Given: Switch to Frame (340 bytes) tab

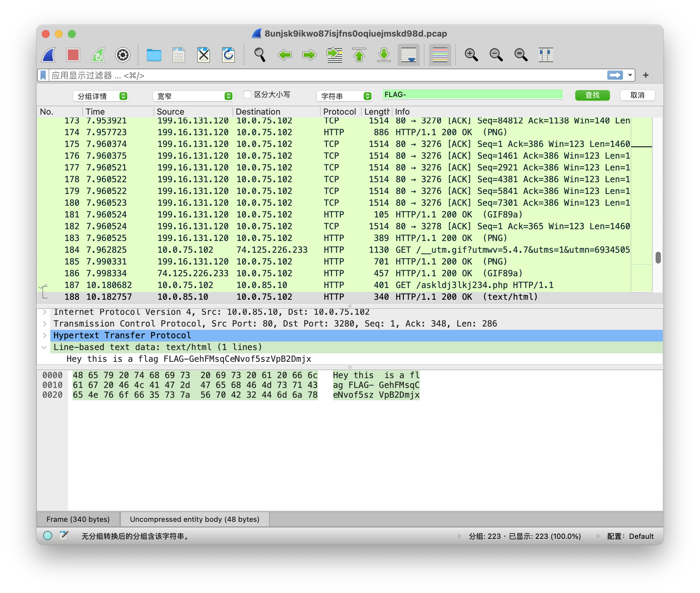Looking at the screenshot, I should [78, 519].
